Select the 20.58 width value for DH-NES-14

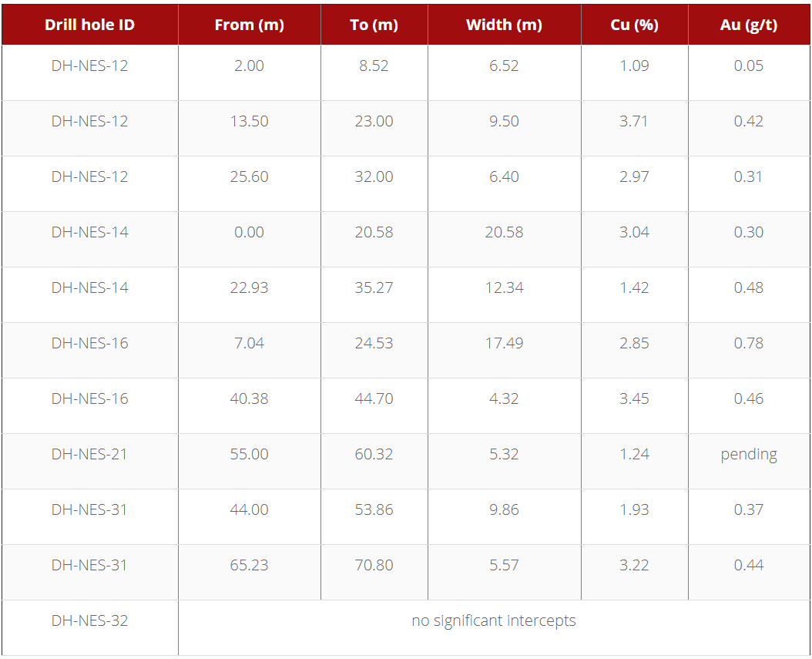point(505,232)
